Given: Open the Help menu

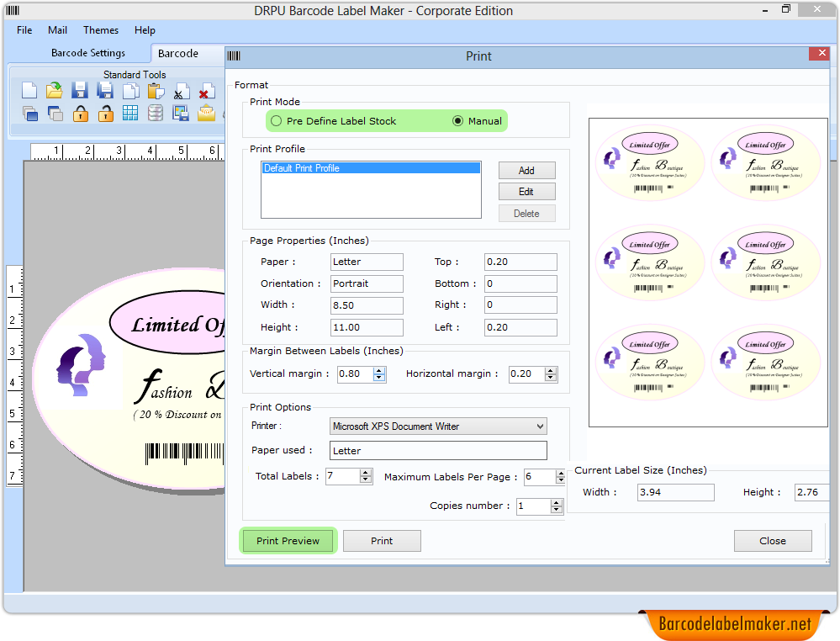Looking at the screenshot, I should (x=145, y=30).
